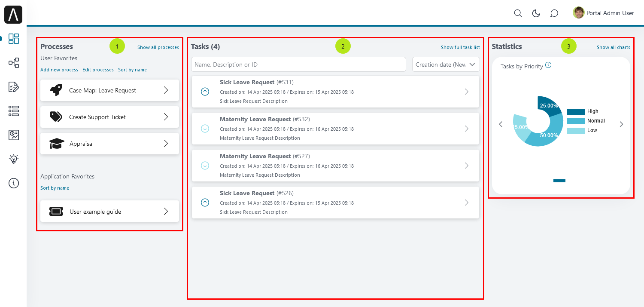Show previous chart with left arrow
This screenshot has height=307, width=644.
click(501, 124)
